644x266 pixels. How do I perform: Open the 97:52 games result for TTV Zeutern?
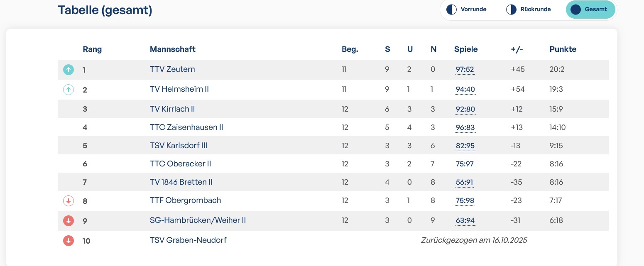[465, 70]
